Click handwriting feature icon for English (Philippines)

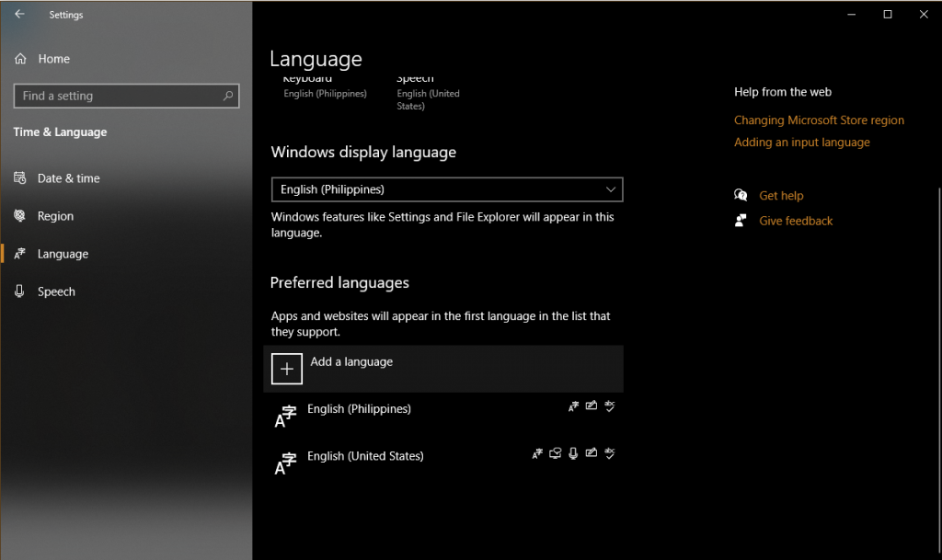pos(592,406)
